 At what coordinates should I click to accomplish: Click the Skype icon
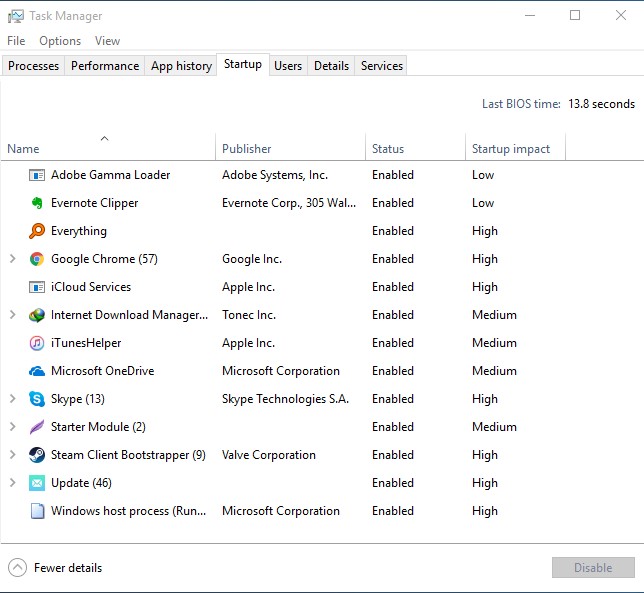click(37, 399)
